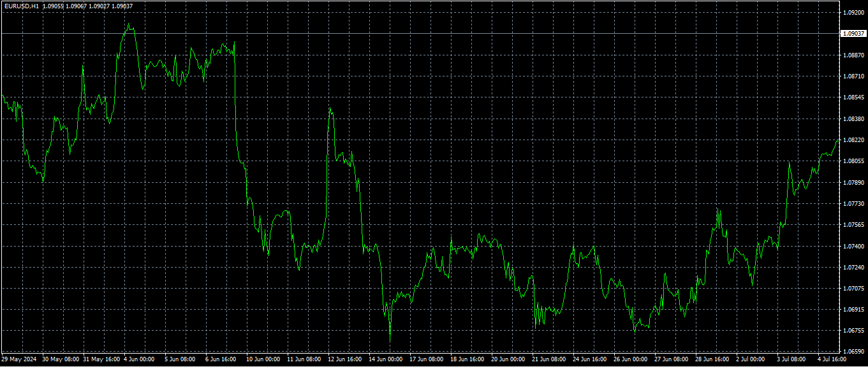
Task: Click the 29 May 2024 date label
Action: point(19,359)
